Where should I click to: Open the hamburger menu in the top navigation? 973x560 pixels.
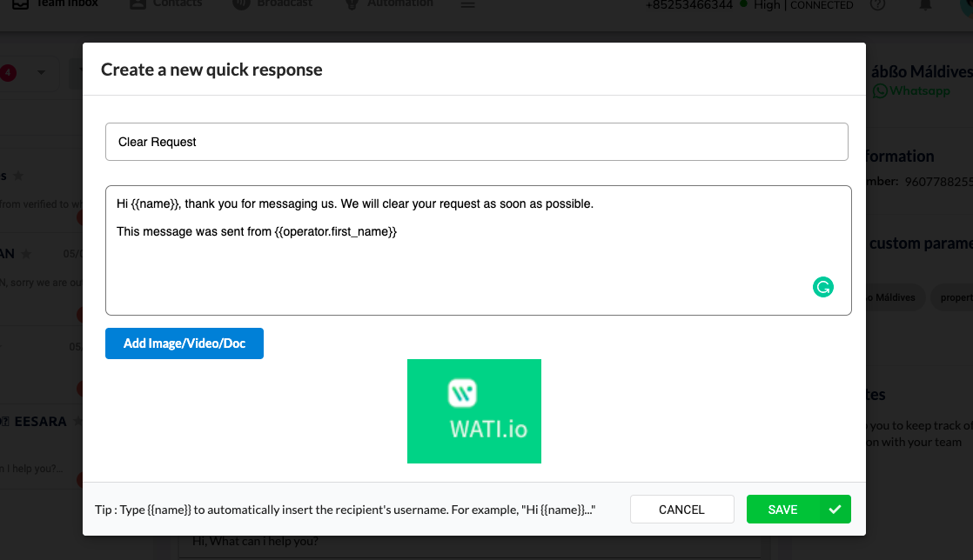tap(468, 4)
